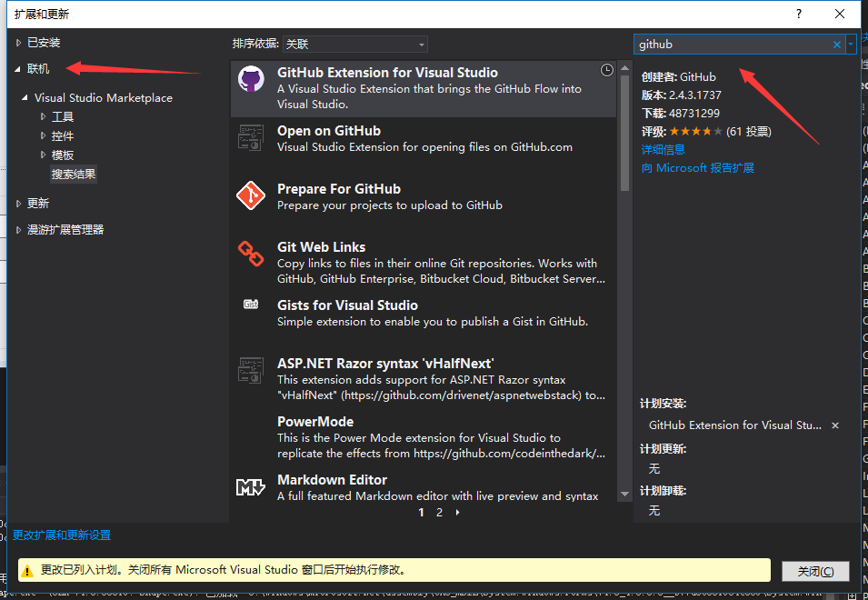Click the scrollbar down arrow
This screenshot has height=600, width=868.
click(625, 494)
